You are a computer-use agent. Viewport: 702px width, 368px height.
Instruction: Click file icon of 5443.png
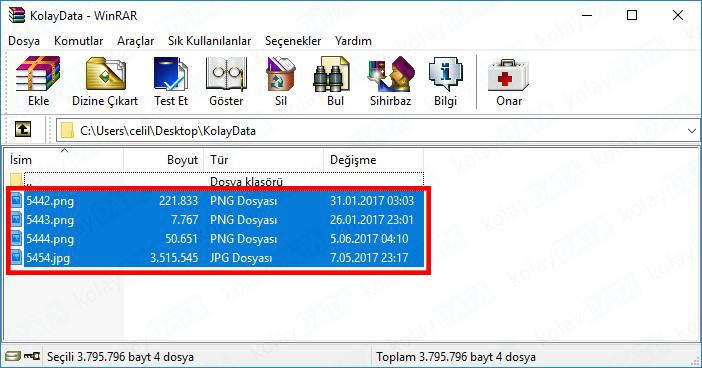(17, 219)
